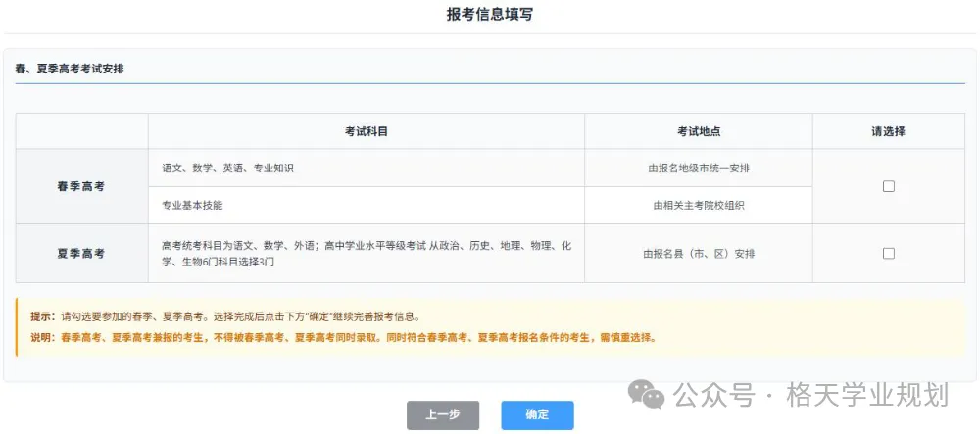This screenshot has height=434, width=980.
Task: Click the 夏季高考 row header
Action: [82, 254]
